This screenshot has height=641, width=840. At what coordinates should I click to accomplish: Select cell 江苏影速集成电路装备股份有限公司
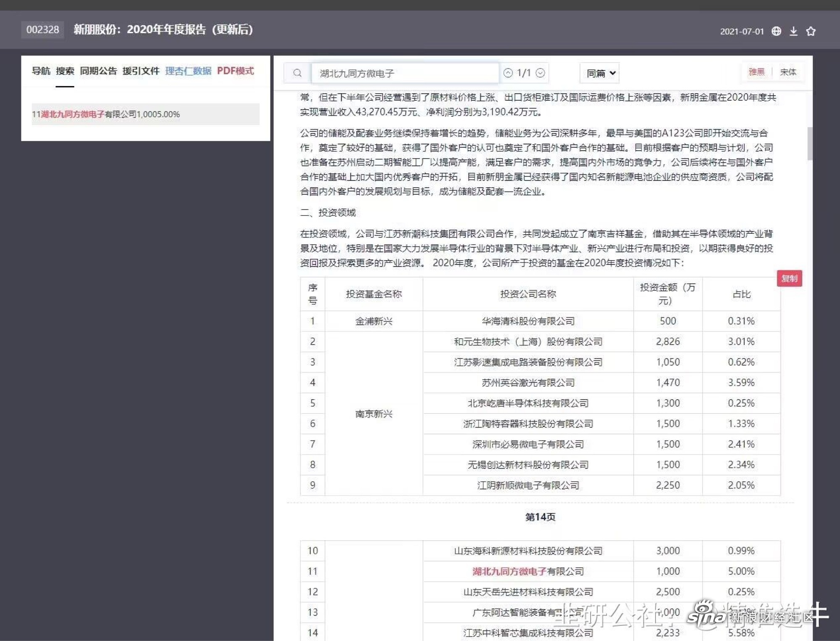tap(528, 362)
